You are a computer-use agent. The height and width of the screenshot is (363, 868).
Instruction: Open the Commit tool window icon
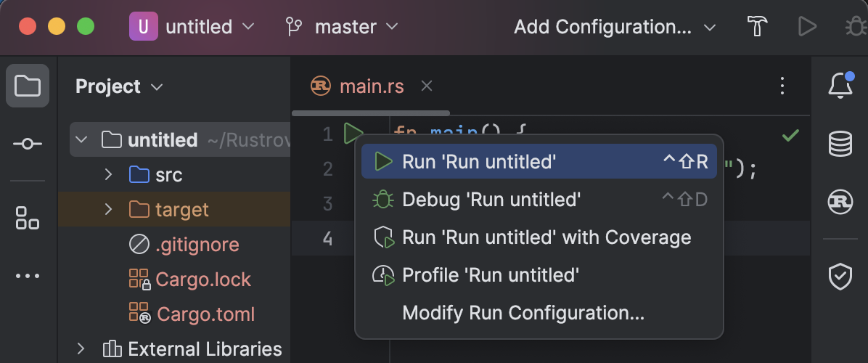click(27, 144)
